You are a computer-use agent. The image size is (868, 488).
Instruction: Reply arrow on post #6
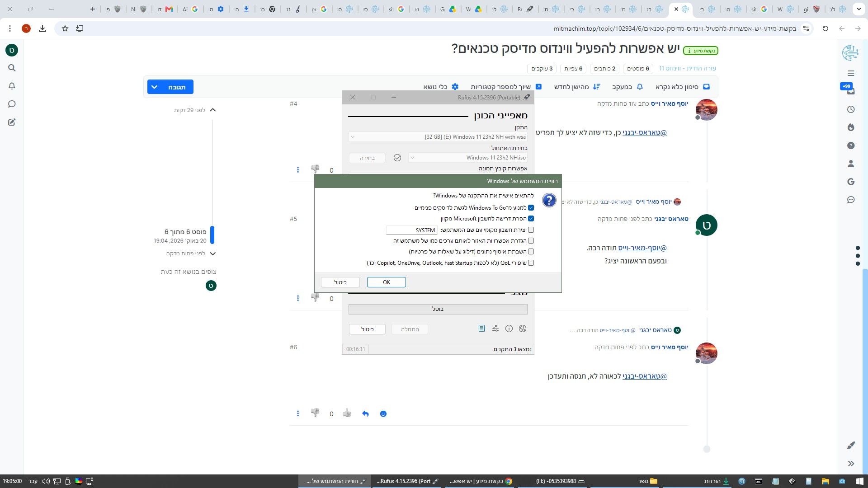tap(365, 413)
